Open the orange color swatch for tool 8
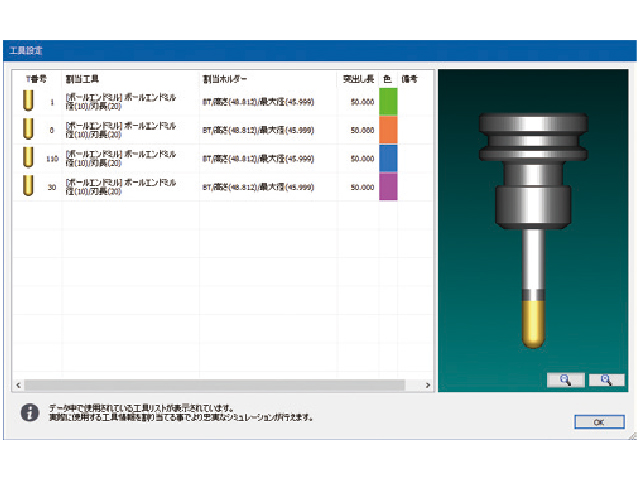 pos(388,130)
